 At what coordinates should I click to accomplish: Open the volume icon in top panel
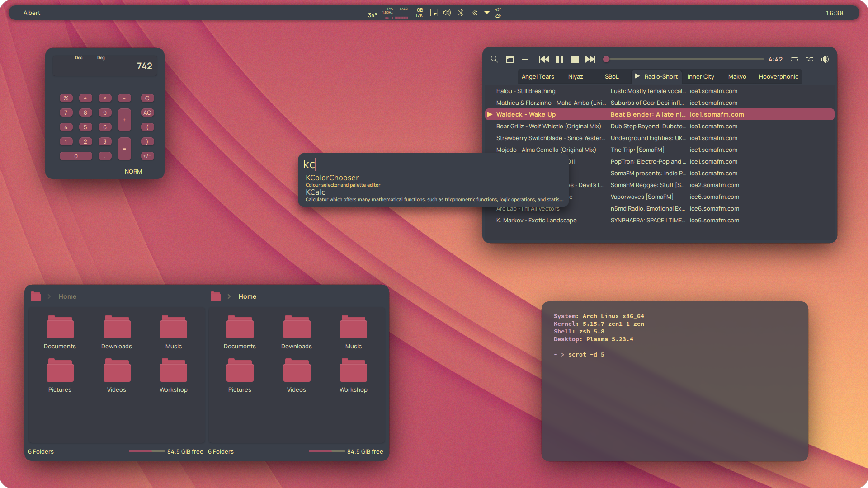pos(447,13)
